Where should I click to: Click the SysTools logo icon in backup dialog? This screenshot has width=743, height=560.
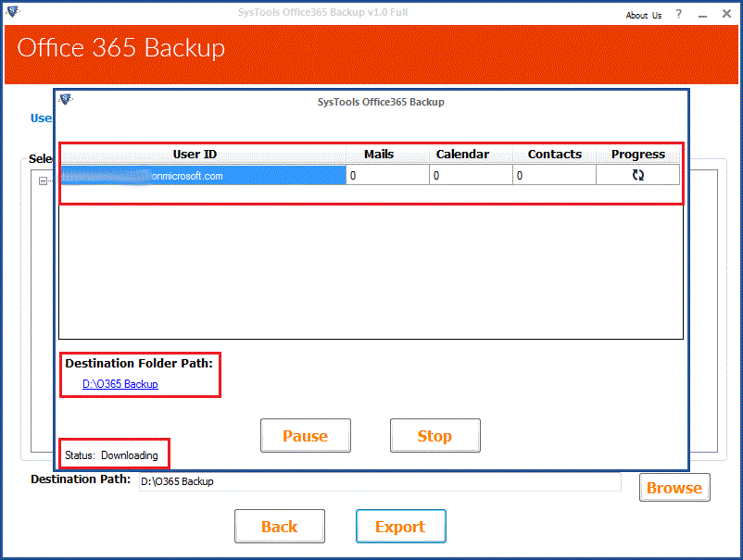coord(66,99)
